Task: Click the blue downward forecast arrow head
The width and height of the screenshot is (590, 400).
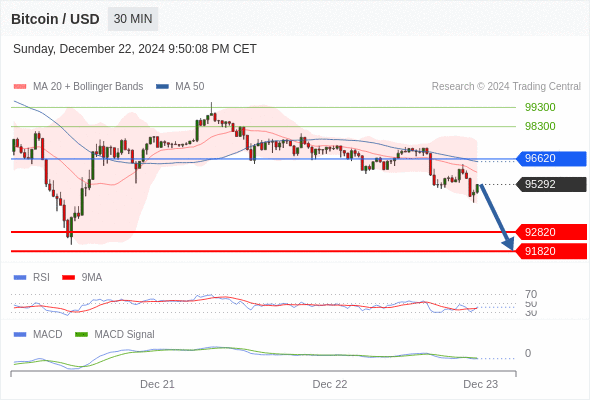Action: click(508, 244)
